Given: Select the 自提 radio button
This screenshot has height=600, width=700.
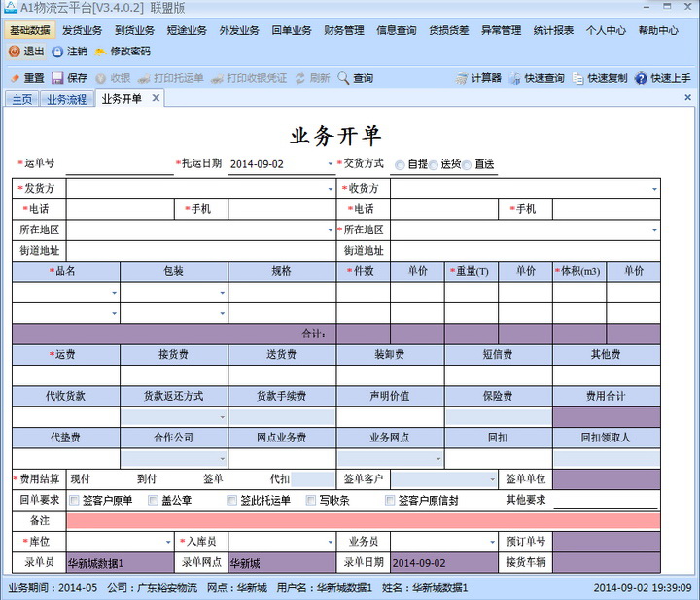Looking at the screenshot, I should click(400, 165).
